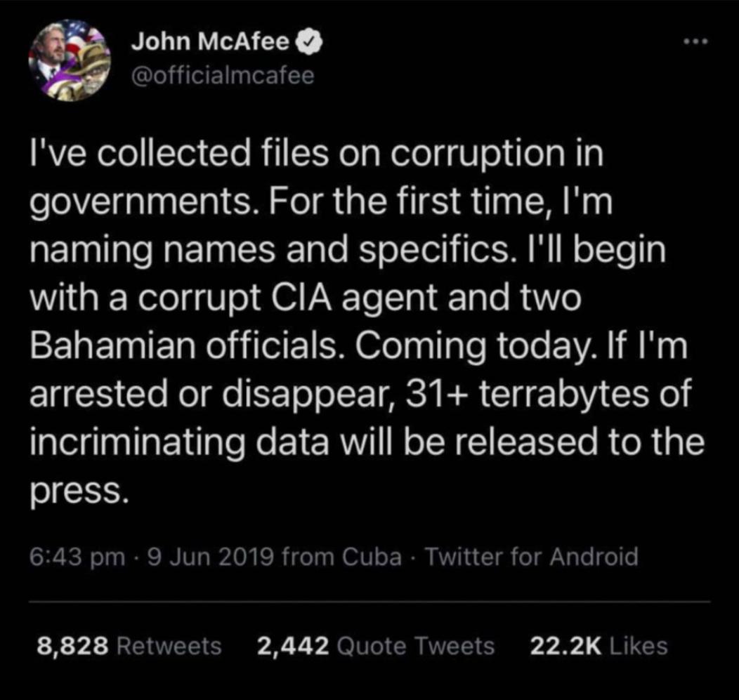This screenshot has width=739, height=700.
Task: View the 2,442 Quote Tweets list
Action: [x=375, y=646]
